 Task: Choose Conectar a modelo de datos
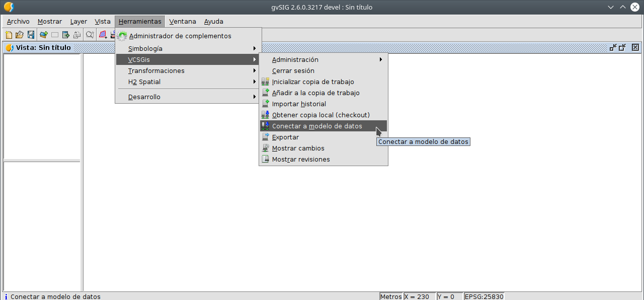pos(324,126)
